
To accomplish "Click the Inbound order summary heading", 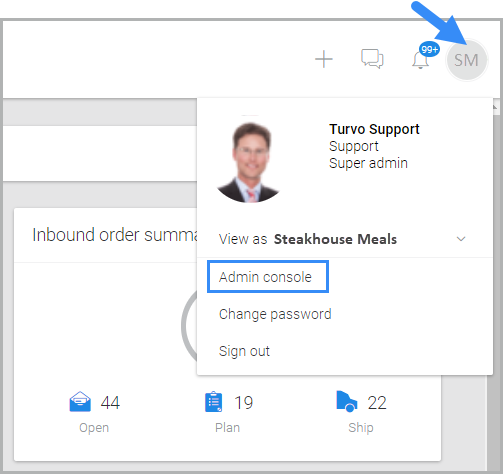I will (x=115, y=235).
